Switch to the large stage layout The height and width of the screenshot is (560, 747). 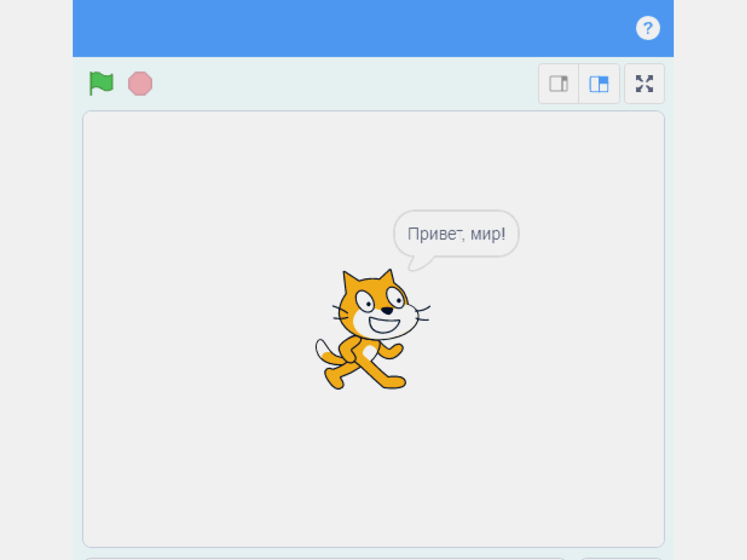click(x=599, y=83)
